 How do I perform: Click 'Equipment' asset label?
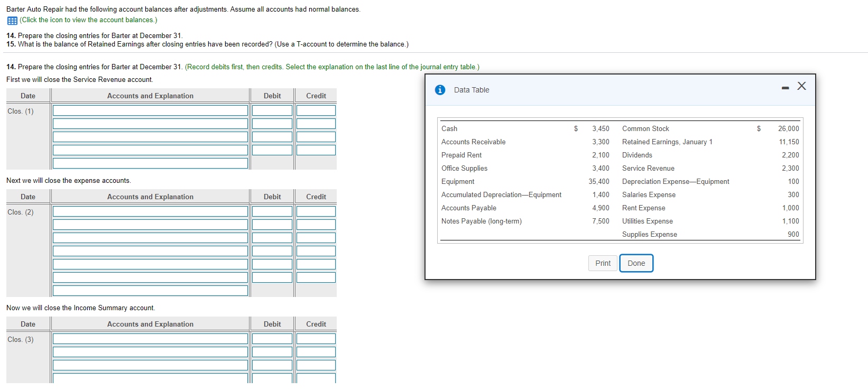pyautogui.click(x=458, y=181)
